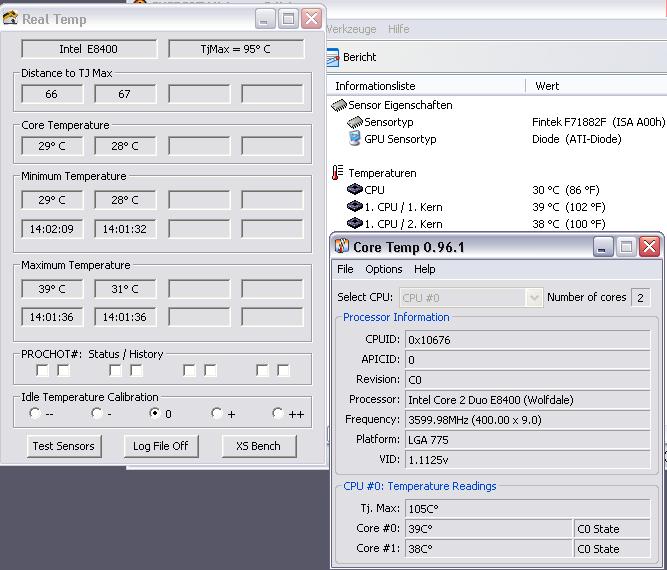Click the Real Temp title bar house icon
The height and width of the screenshot is (570, 667).
[10, 19]
